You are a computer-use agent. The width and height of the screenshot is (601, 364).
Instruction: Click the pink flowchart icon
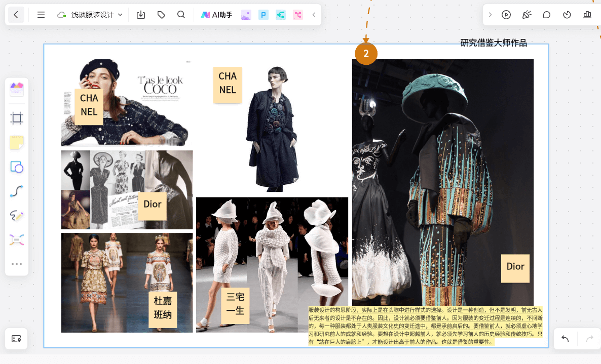(298, 15)
